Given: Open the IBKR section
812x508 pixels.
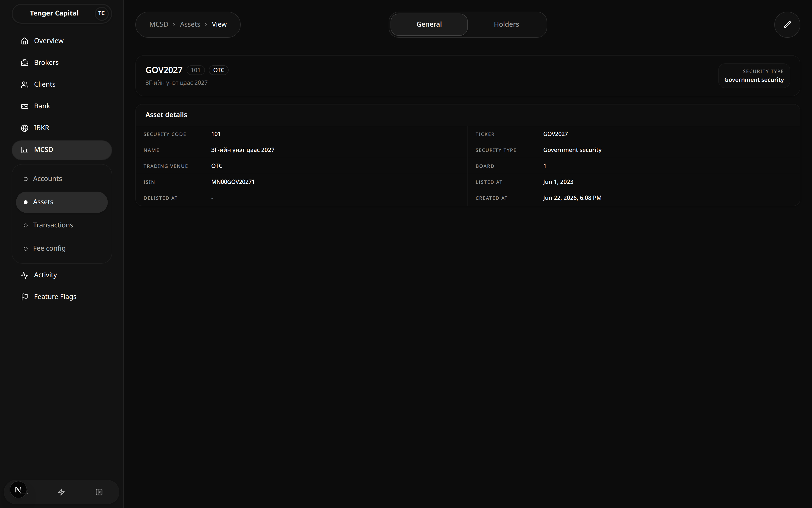Looking at the screenshot, I should tap(62, 128).
